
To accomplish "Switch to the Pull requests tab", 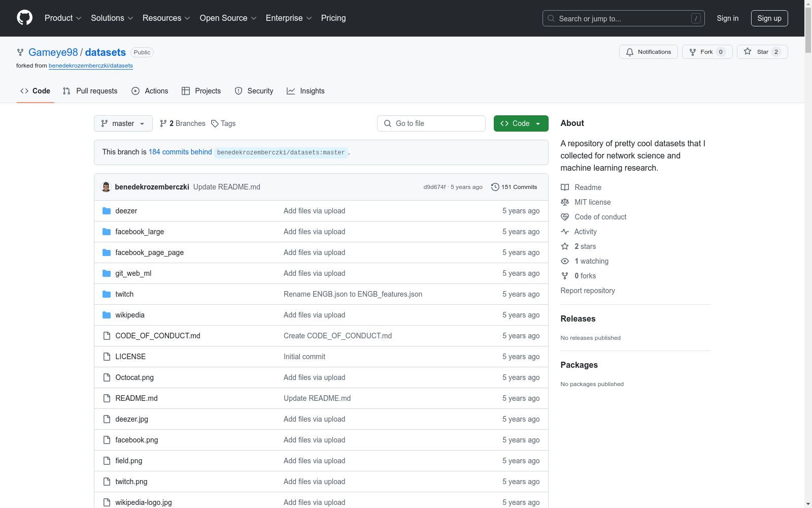I will point(90,91).
